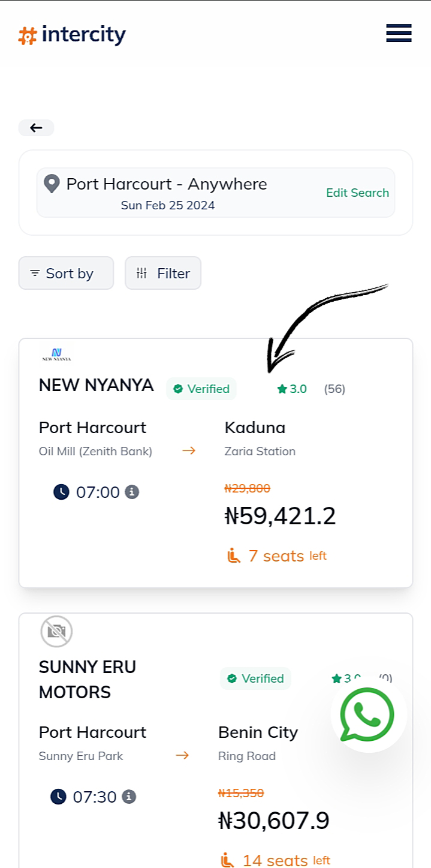Click the intercity logo
431x868 pixels.
pyautogui.click(x=72, y=35)
